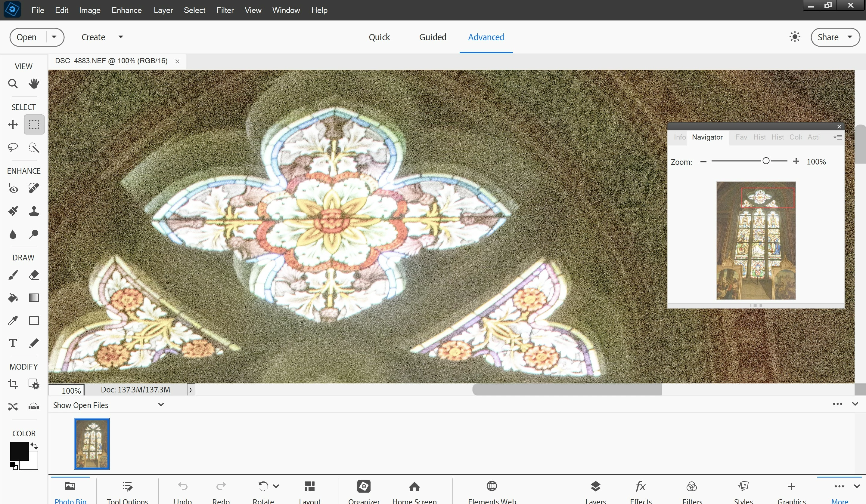This screenshot has width=866, height=504.
Task: Open the Enhance menu
Action: (x=126, y=10)
